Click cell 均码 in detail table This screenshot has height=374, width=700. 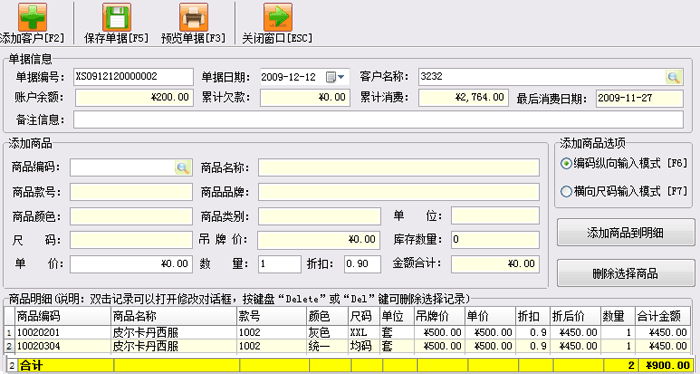(x=364, y=346)
